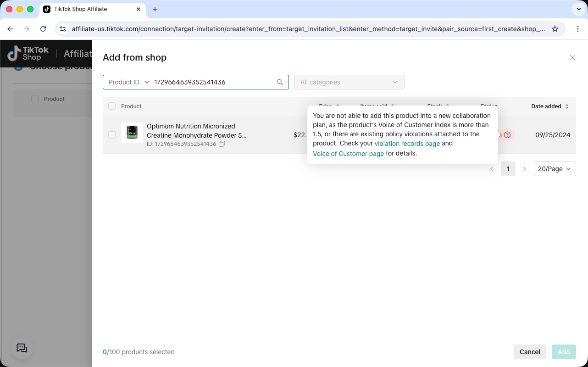Check the Optimum Nutrition Creatine product checkbox
Screen dimensions: 588x367
[112, 135]
